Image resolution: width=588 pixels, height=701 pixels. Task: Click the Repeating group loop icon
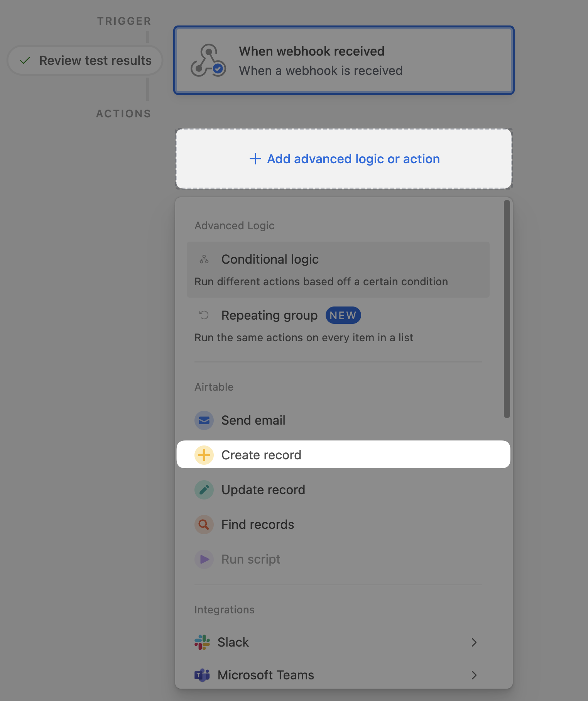tap(204, 315)
